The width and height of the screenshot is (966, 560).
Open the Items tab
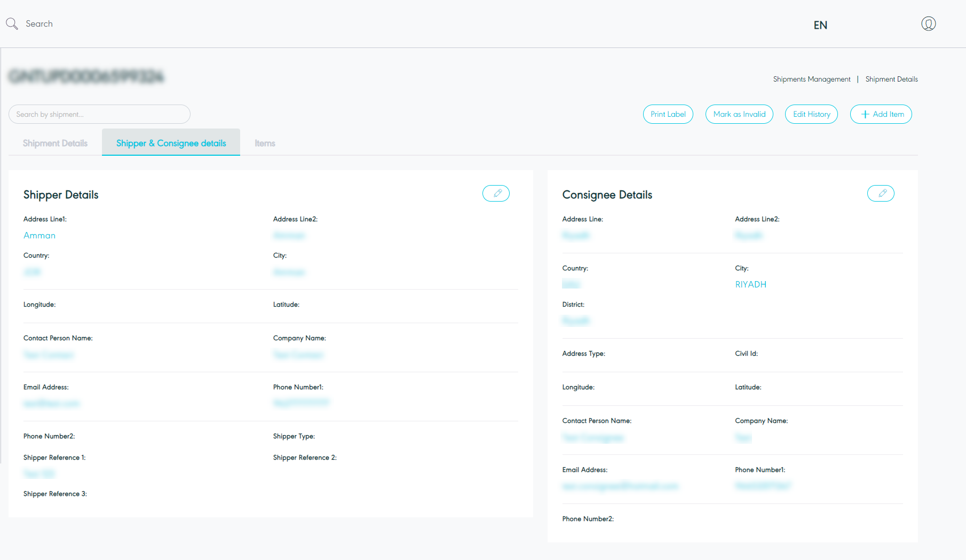tap(265, 143)
